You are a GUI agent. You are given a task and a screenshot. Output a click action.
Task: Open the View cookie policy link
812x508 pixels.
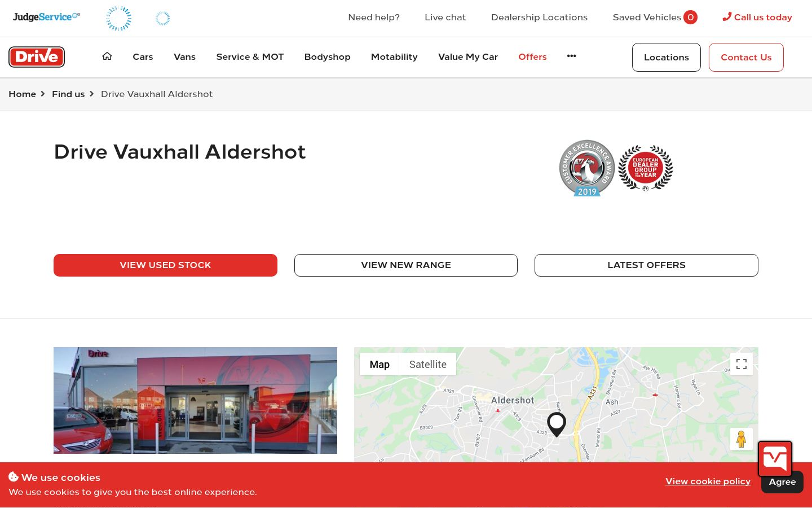[708, 481]
